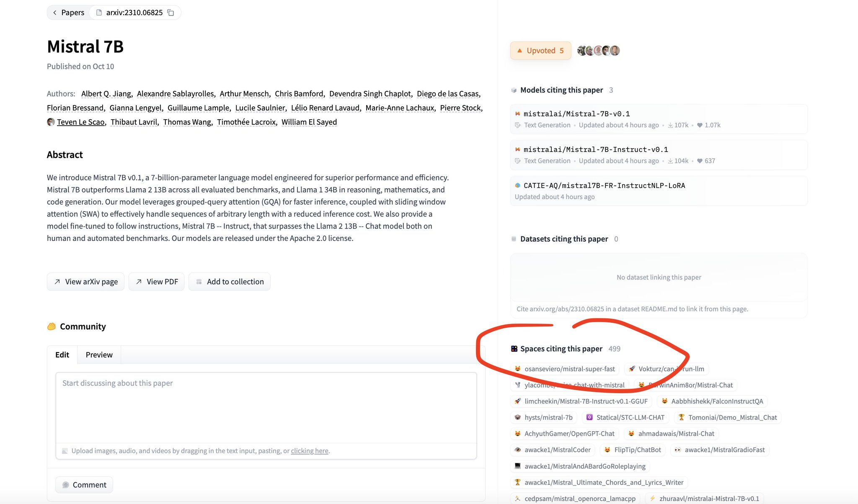Switch to the Preview tab
The image size is (858, 504).
99,355
